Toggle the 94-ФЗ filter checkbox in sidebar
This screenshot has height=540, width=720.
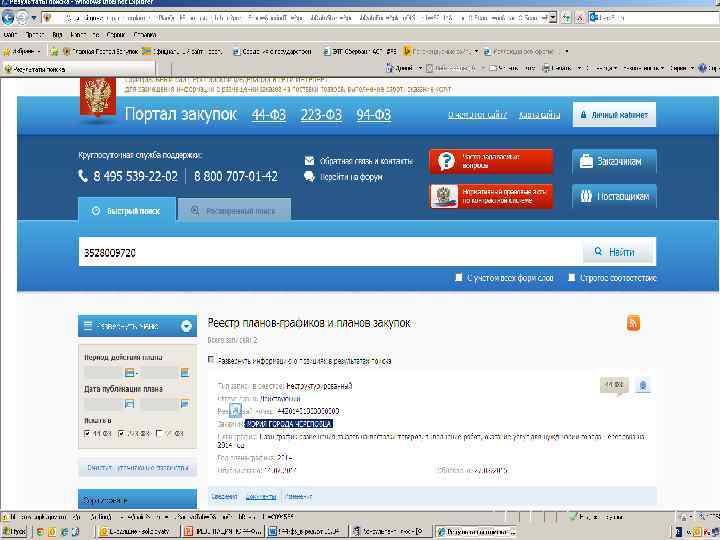click(x=159, y=433)
